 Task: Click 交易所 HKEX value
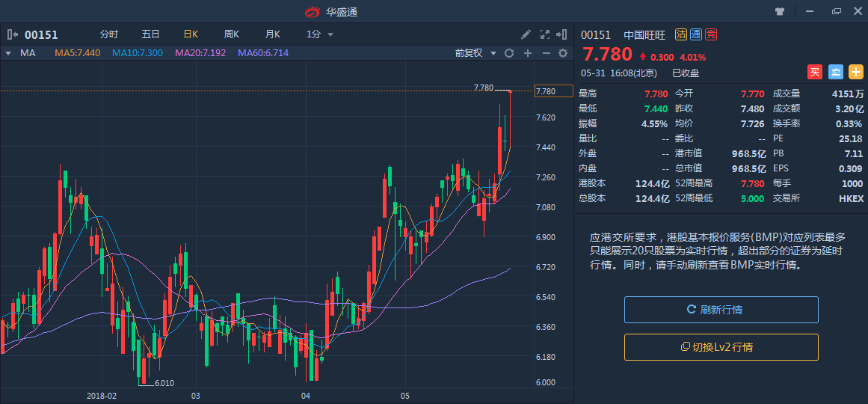tap(851, 198)
